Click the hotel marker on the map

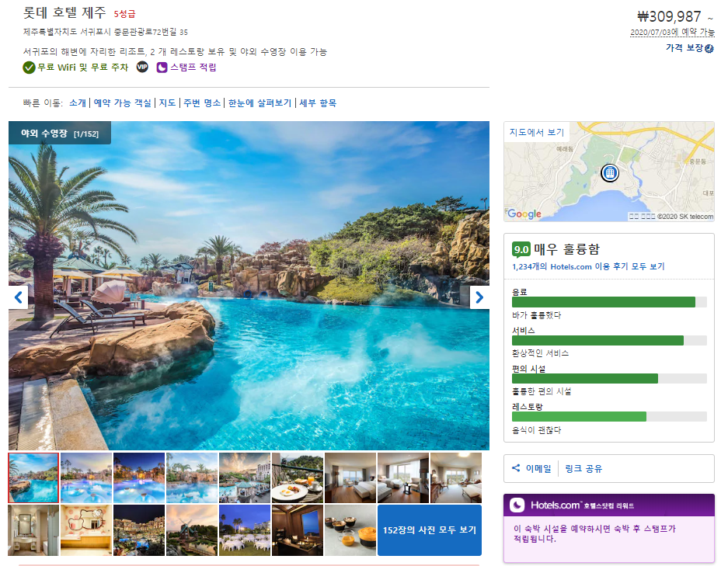[x=610, y=173]
